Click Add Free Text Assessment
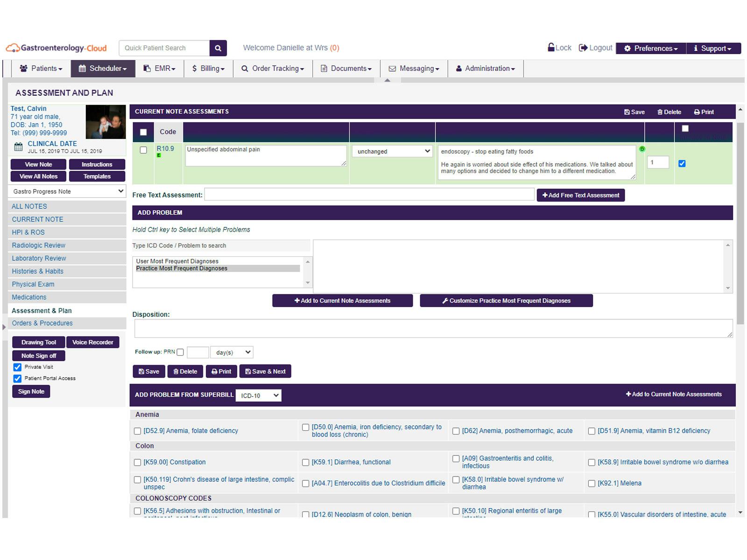Screen dimensions: 747x560 (x=581, y=195)
